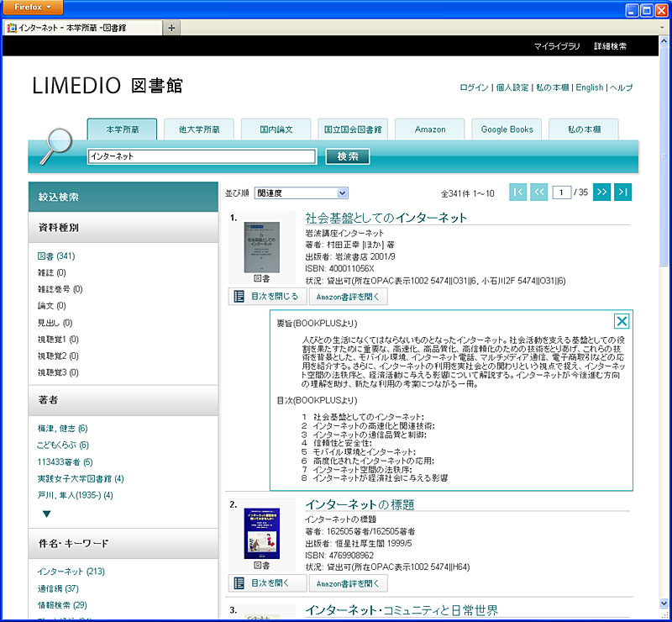Go to next results page
672x622 pixels.
601,192
